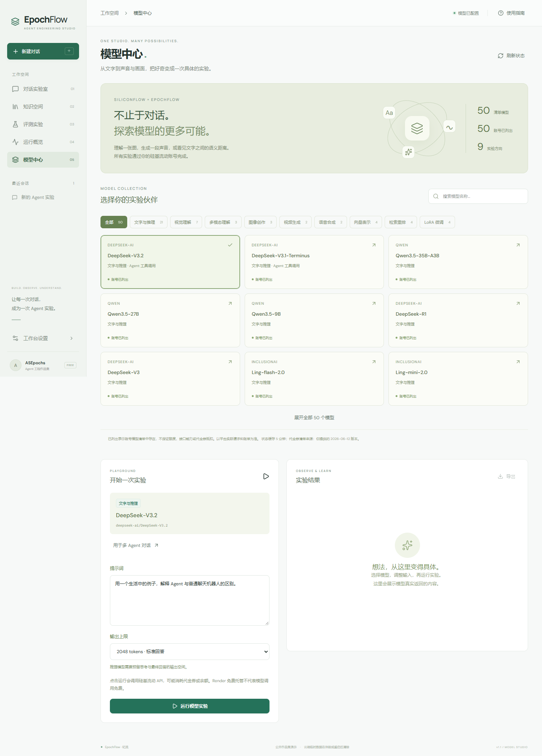The width and height of the screenshot is (542, 756).
Task: Click the v1.1 / MODEL STUDIO footer text
Action: point(512,747)
